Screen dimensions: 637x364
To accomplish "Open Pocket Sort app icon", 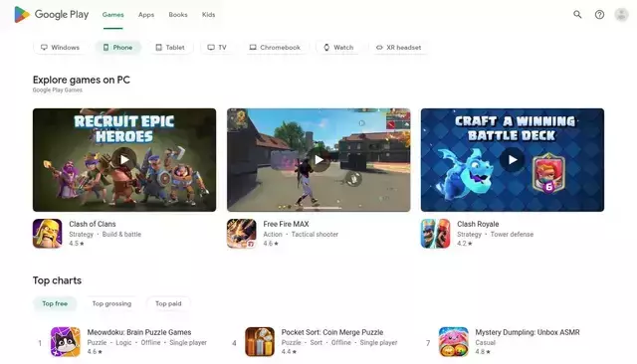I will coord(260,342).
